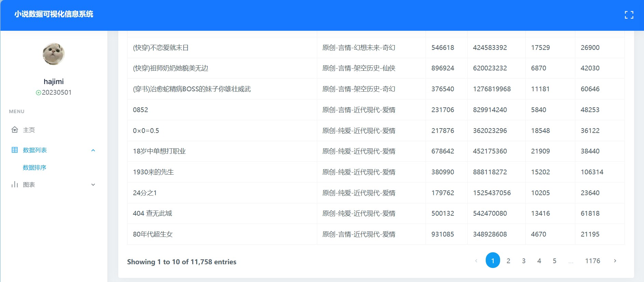Click the Showing 1 to 10 entries text
Image resolution: width=644 pixels, height=282 pixels.
point(182,262)
